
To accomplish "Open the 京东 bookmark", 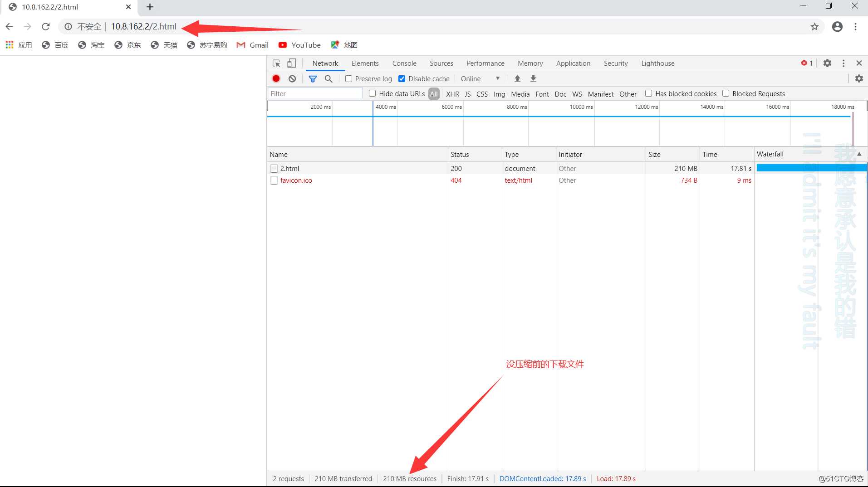I will 128,45.
